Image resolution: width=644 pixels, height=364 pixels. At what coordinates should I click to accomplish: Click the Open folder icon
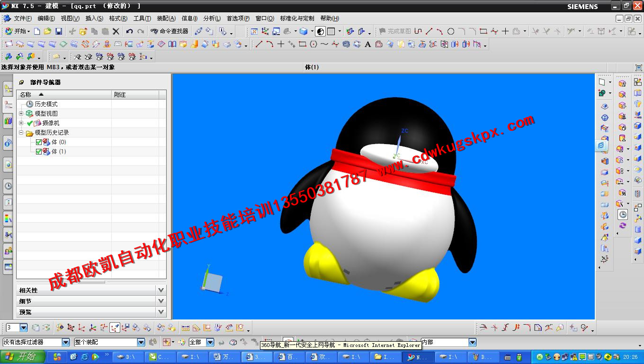click(47, 31)
